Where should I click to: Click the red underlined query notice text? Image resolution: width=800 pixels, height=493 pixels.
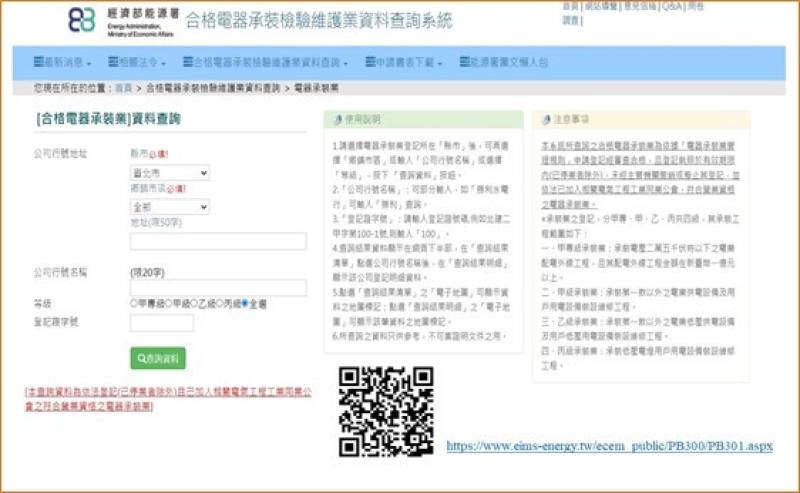(x=168, y=399)
